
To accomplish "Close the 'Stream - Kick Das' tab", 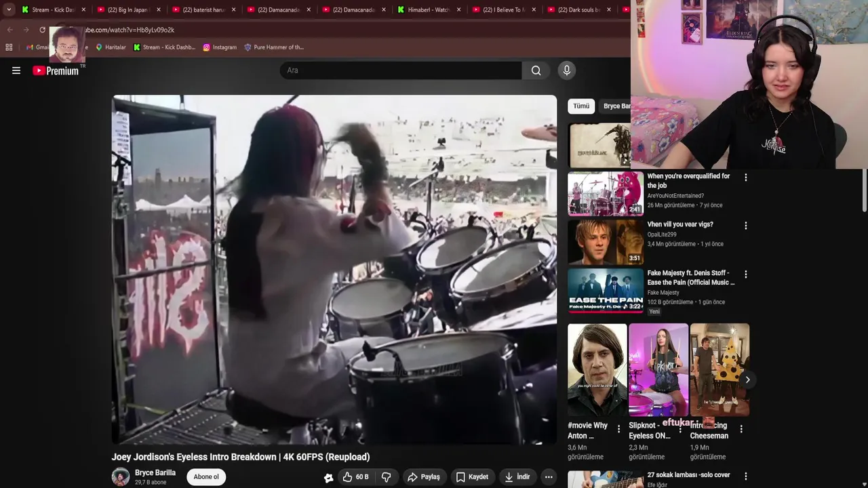I will 83,9.
